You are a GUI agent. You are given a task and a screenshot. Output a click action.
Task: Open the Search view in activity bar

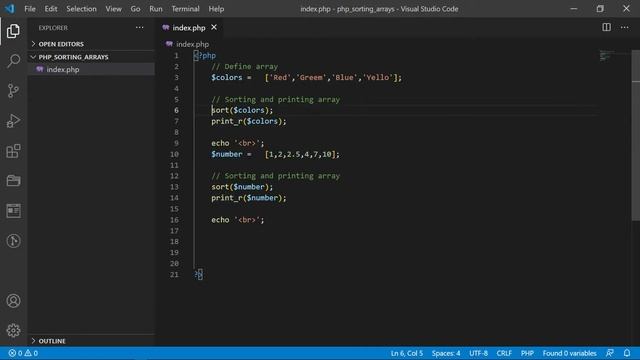pyautogui.click(x=13, y=61)
